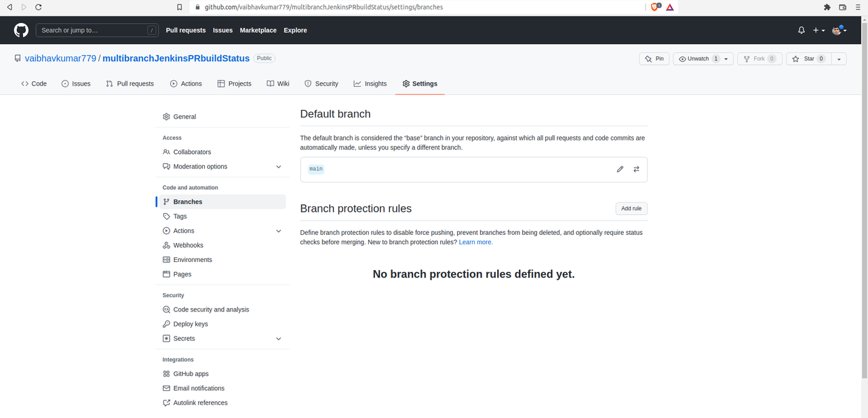This screenshot has width=868, height=418.
Task: Open the Pull requests repository tab
Action: click(x=130, y=83)
